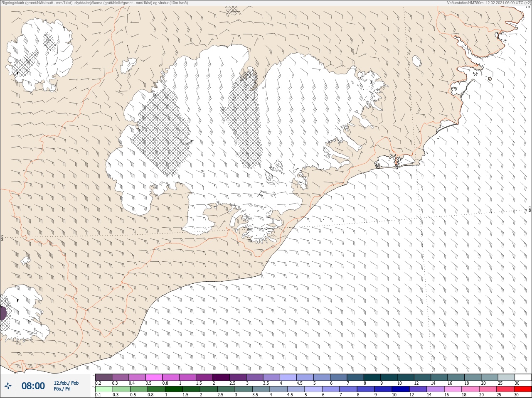Pick the navy blue 10–12 swatch in 0.1-scale
This screenshot has height=398, width=532.
point(401,389)
